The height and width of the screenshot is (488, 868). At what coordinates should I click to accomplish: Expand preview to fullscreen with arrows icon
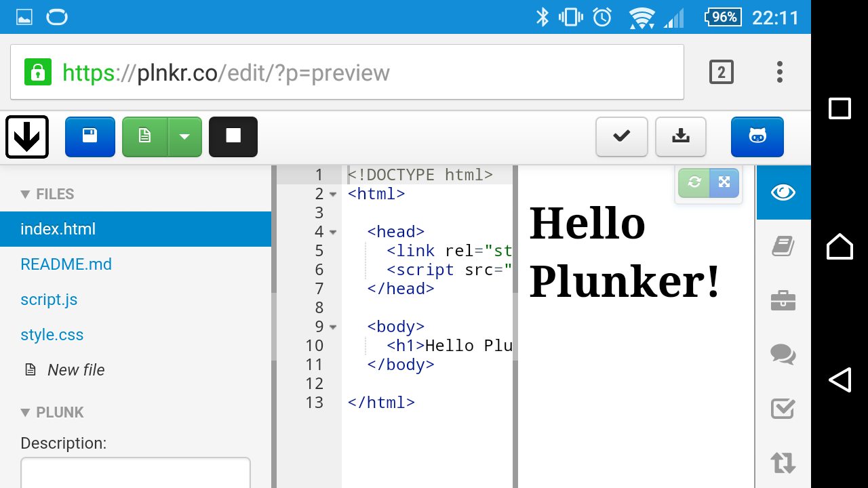(x=724, y=182)
